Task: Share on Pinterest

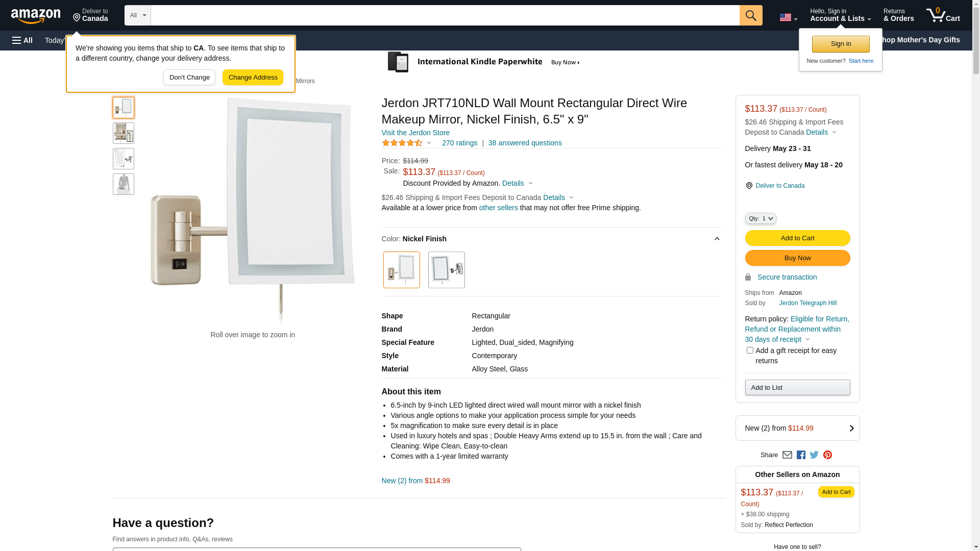Action: coord(827,455)
